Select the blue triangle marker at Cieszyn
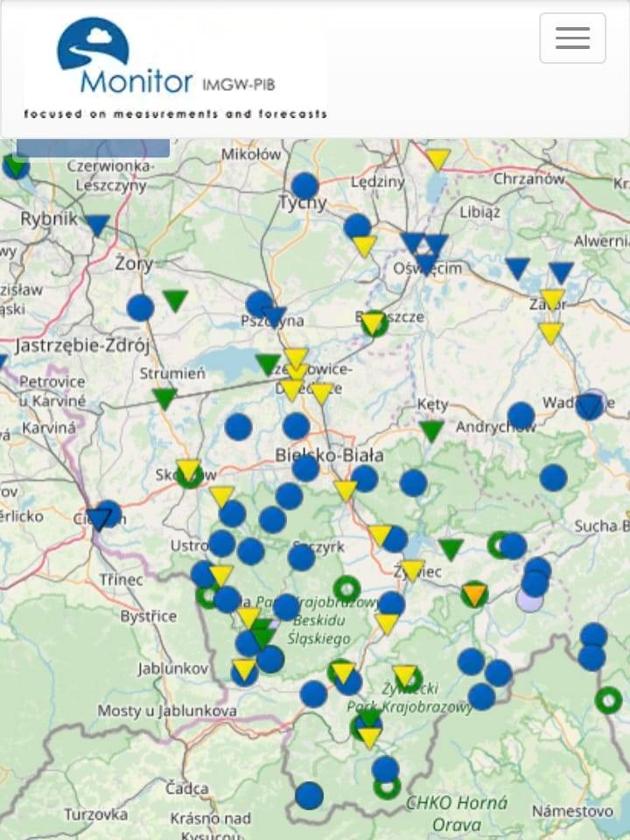630x840 pixels. [98, 520]
